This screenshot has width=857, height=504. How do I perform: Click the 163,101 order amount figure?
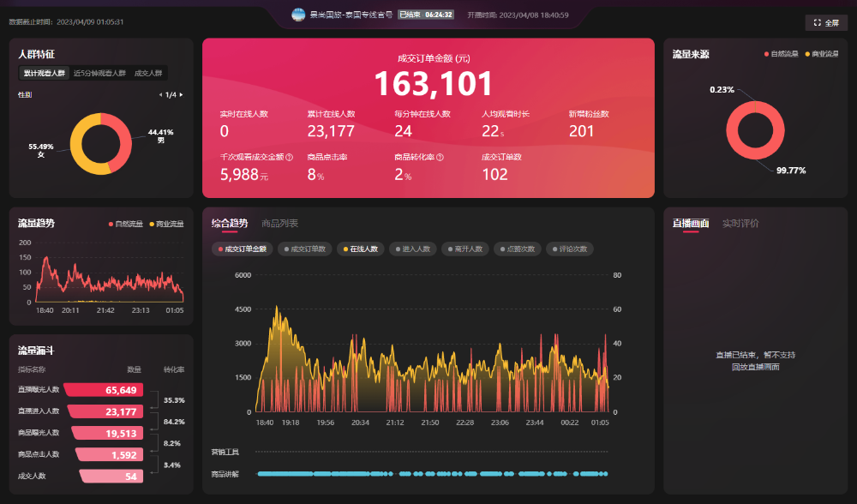(434, 84)
